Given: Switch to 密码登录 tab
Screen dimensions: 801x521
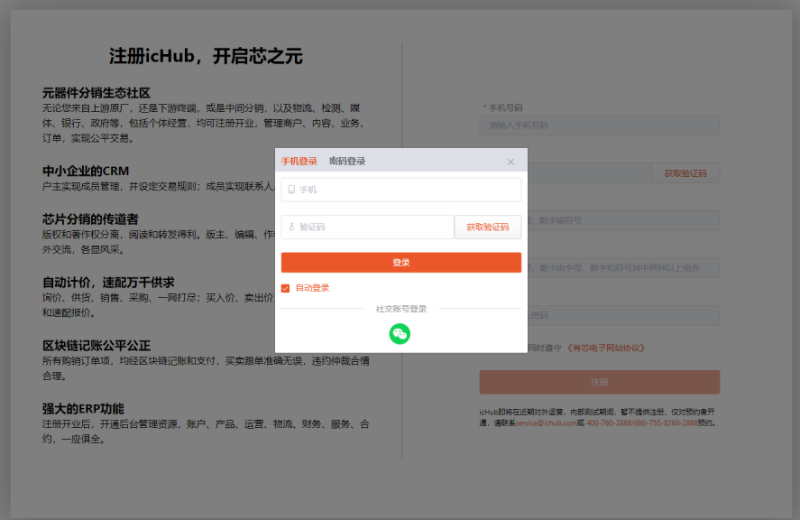Looking at the screenshot, I should [347, 161].
